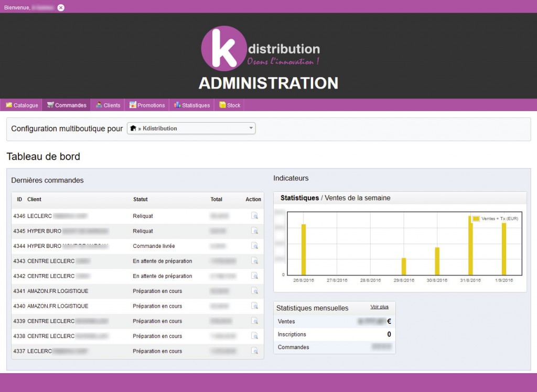View order 4341 using its action icon
This screenshot has height=392, width=537.
[254, 291]
